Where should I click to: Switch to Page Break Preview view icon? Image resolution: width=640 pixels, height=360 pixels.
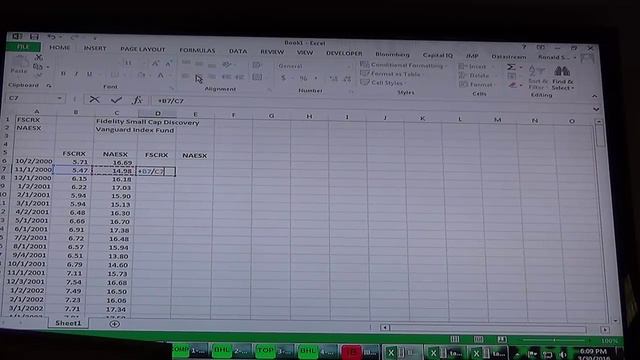502,340
